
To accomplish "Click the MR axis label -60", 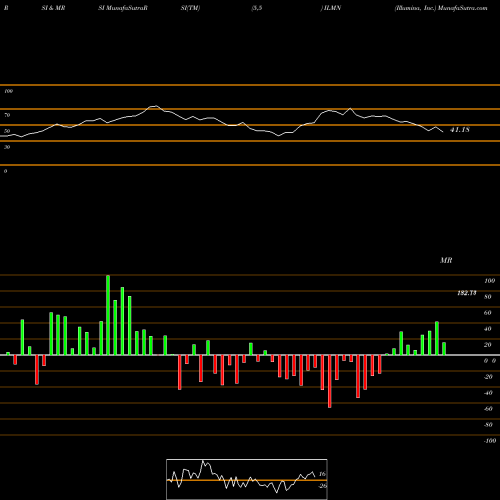I will point(488,409).
